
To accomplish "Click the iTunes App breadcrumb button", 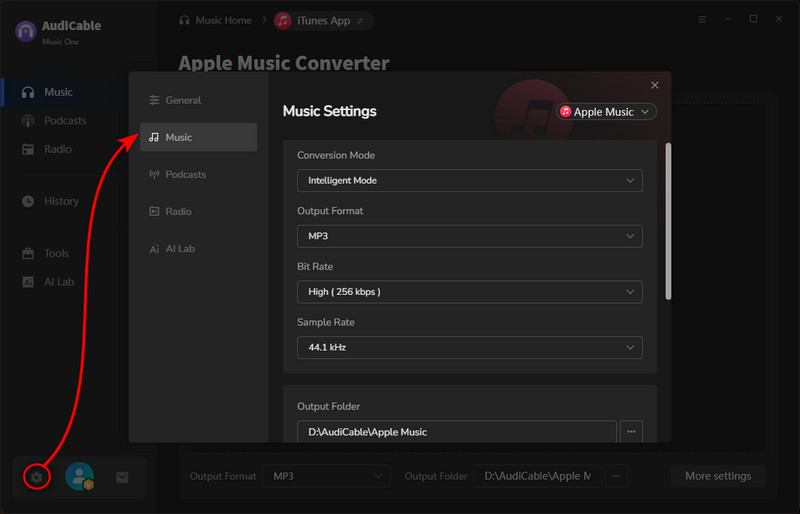I will click(x=323, y=21).
